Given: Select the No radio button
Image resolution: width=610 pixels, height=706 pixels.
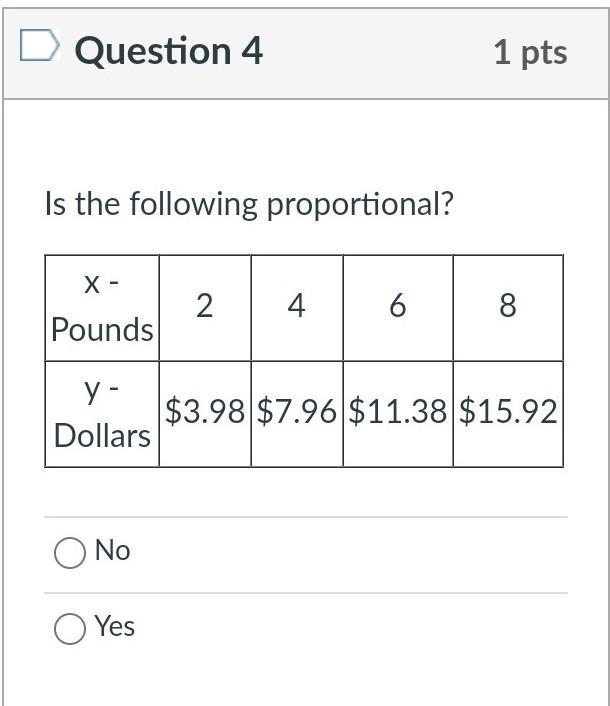Looking at the screenshot, I should pos(70,552).
